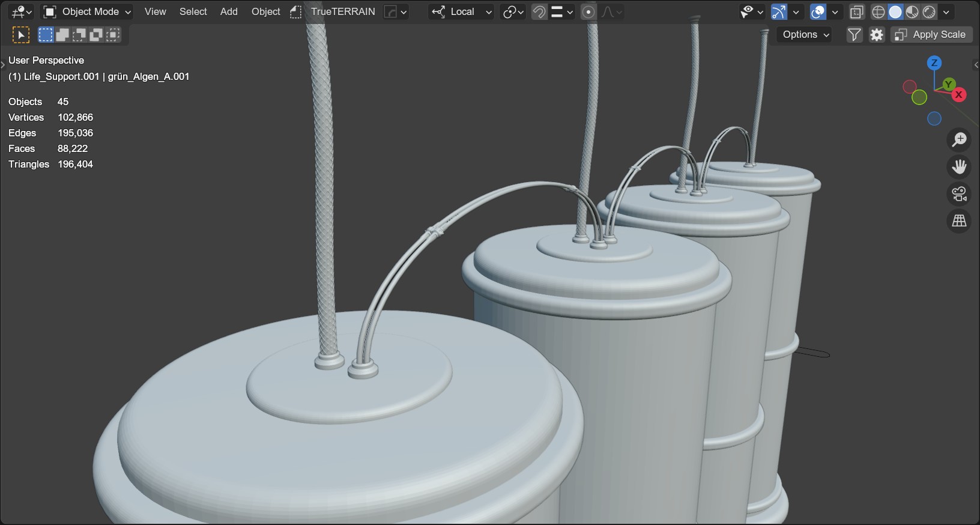Choose subtract selection mode
The height and width of the screenshot is (525, 980).
pyautogui.click(x=79, y=35)
